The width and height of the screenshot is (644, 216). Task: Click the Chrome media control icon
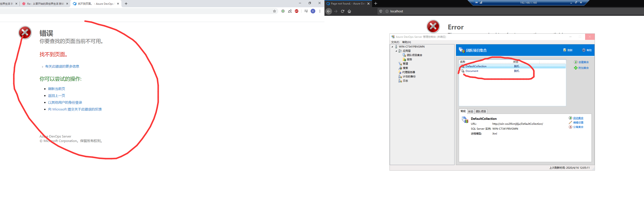click(306, 11)
